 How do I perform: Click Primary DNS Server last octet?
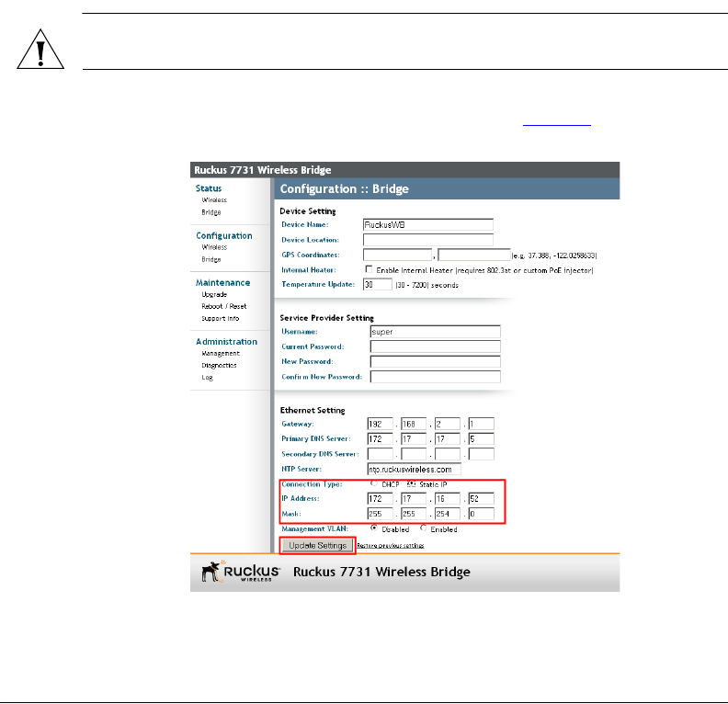[482, 439]
